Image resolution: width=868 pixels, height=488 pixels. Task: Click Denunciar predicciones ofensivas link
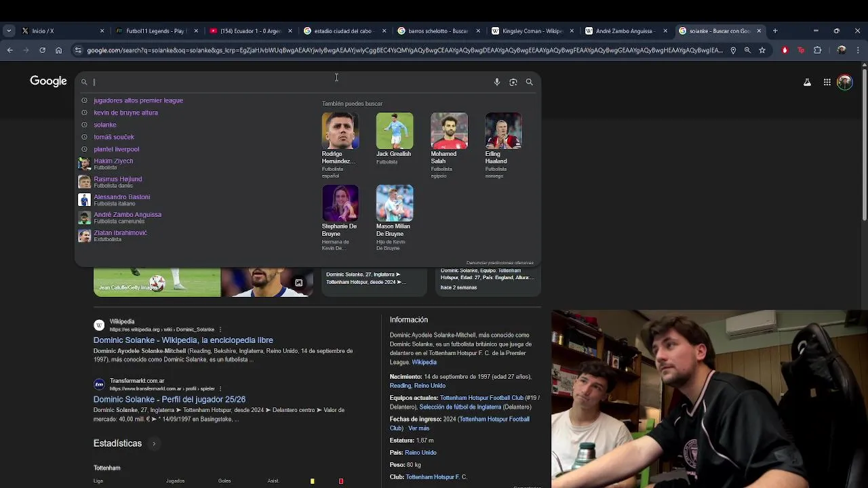pos(500,263)
